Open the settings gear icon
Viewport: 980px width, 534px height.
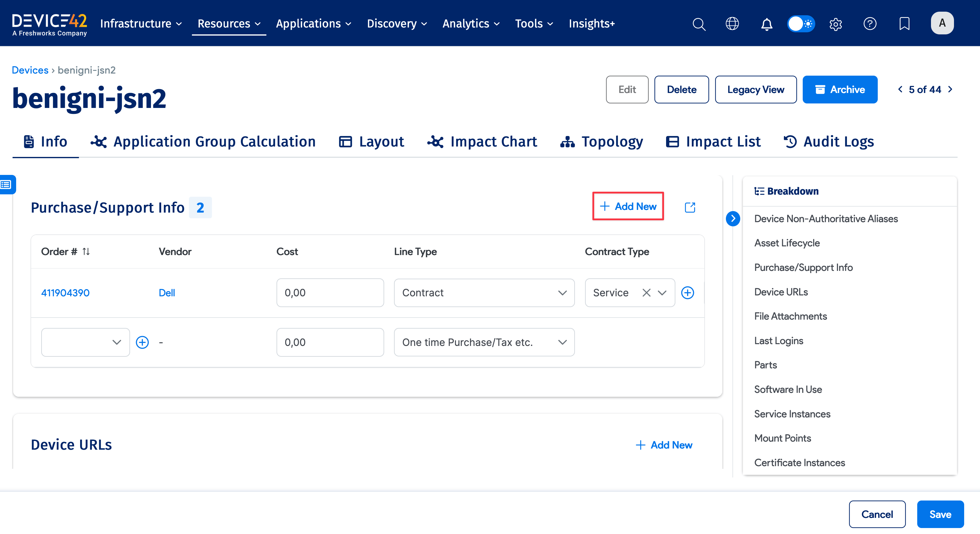coord(835,24)
